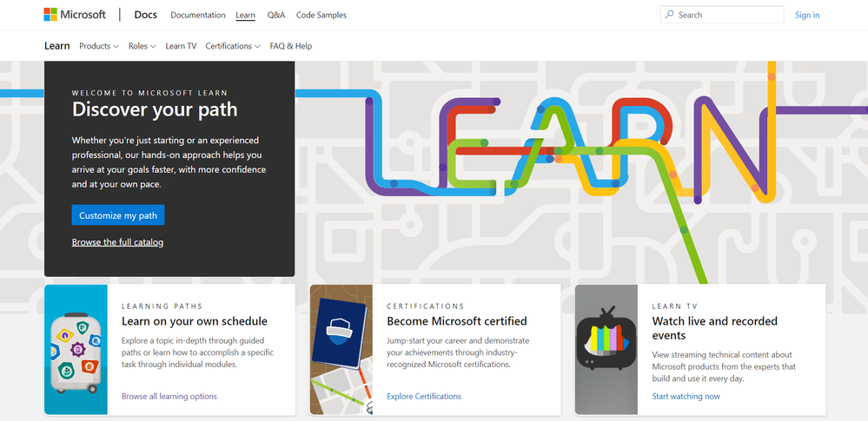Screen dimensions: 868x421
Task: Click the bold Learn section title
Action: [57, 46]
